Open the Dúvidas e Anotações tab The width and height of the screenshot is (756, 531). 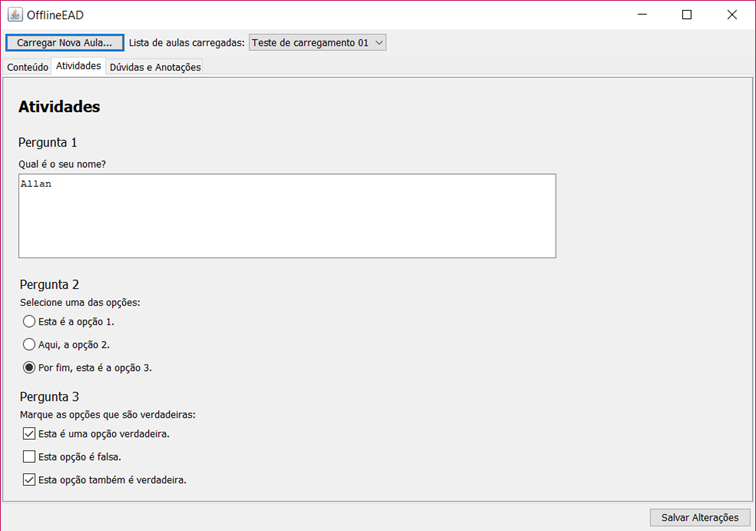pyautogui.click(x=155, y=67)
